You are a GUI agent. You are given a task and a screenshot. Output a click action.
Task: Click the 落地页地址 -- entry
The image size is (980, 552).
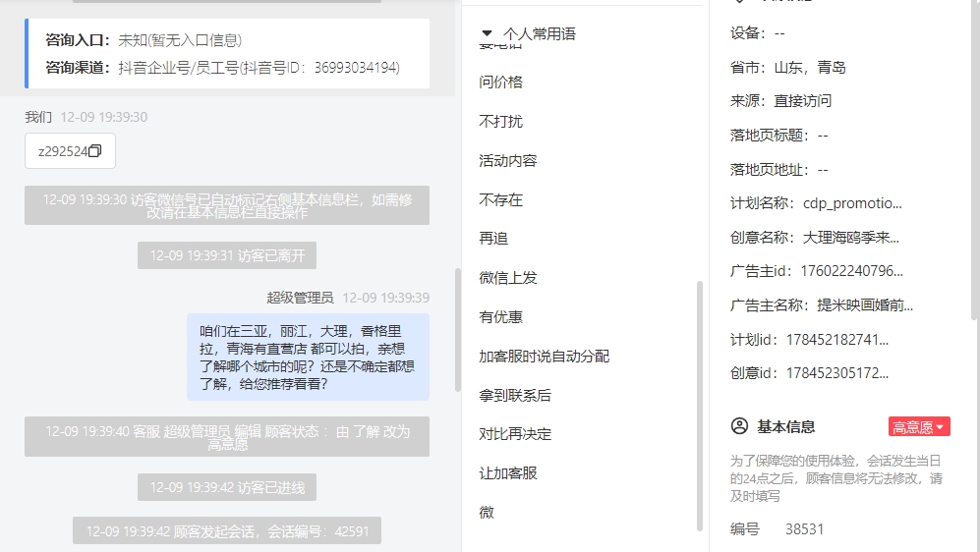(778, 170)
